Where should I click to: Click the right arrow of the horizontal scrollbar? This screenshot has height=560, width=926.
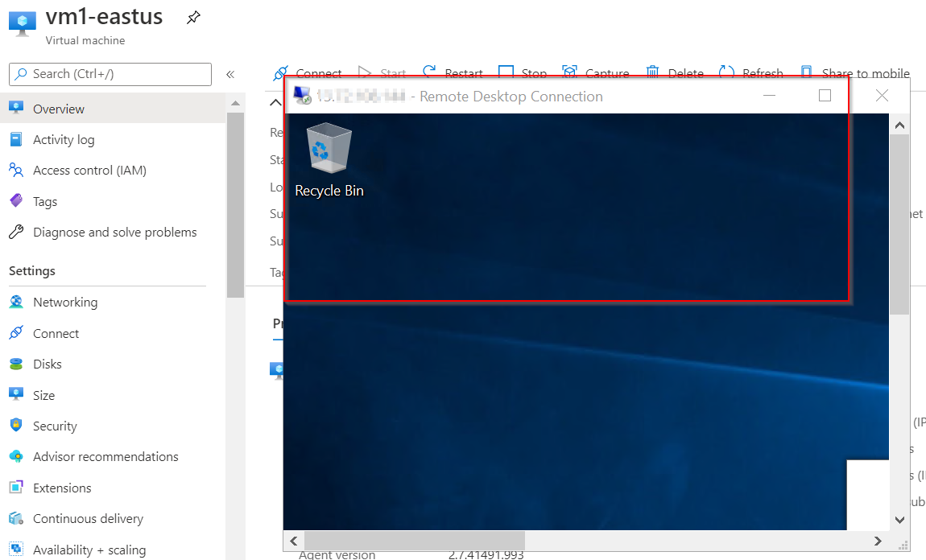[x=878, y=541]
